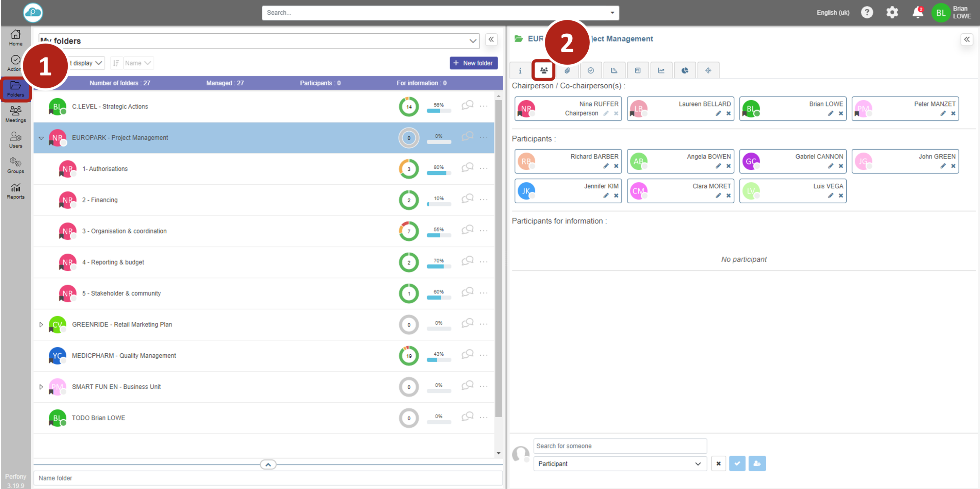The image size is (980, 489).
Task: Expand the GREENRIDE folder tree
Action: [41, 324]
